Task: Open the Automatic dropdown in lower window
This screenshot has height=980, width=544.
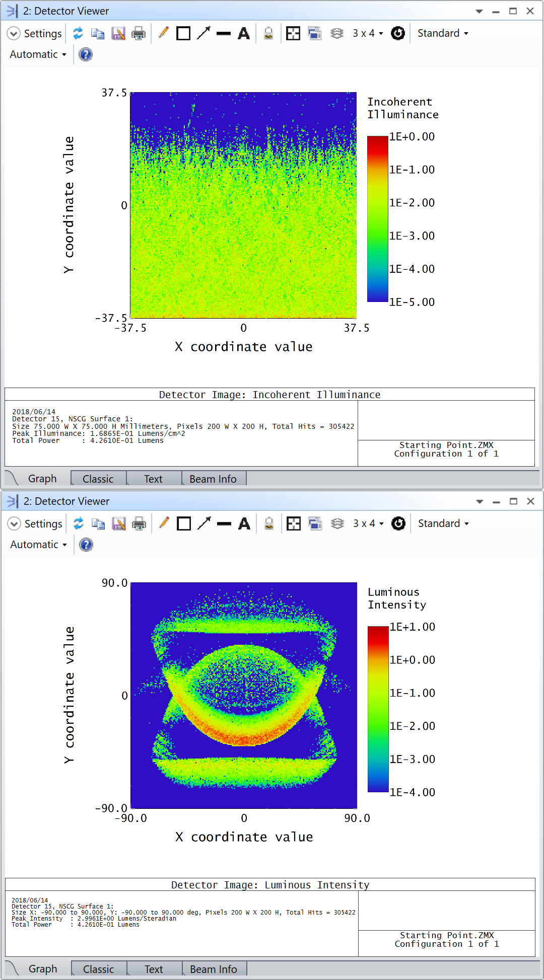Action: click(38, 545)
